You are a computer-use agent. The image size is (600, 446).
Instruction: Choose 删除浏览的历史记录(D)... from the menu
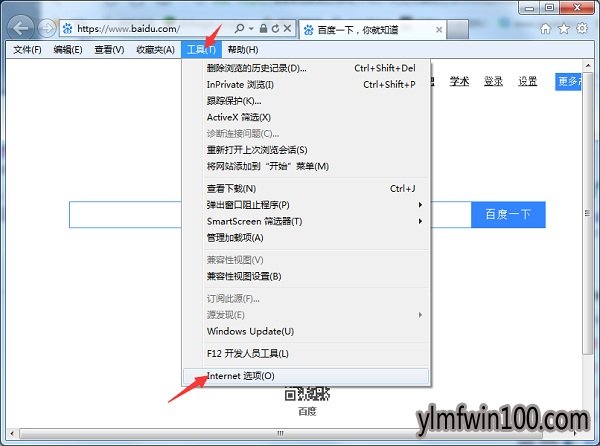tap(306, 68)
